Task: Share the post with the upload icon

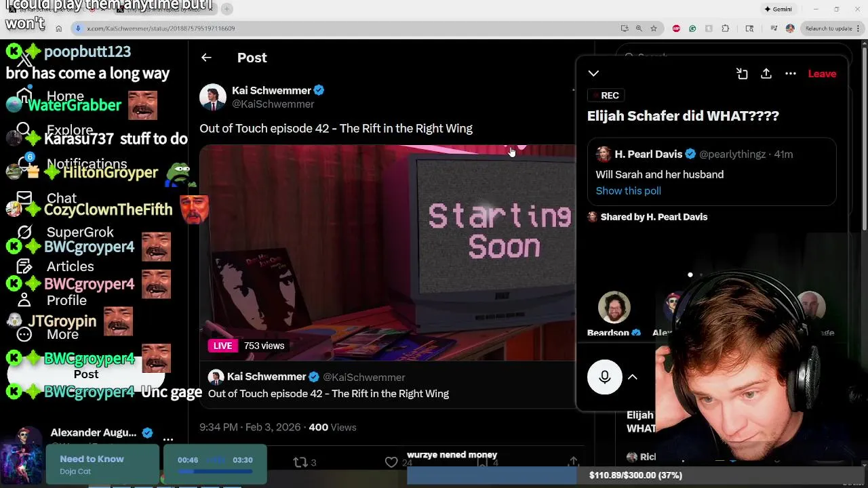Action: (573, 462)
